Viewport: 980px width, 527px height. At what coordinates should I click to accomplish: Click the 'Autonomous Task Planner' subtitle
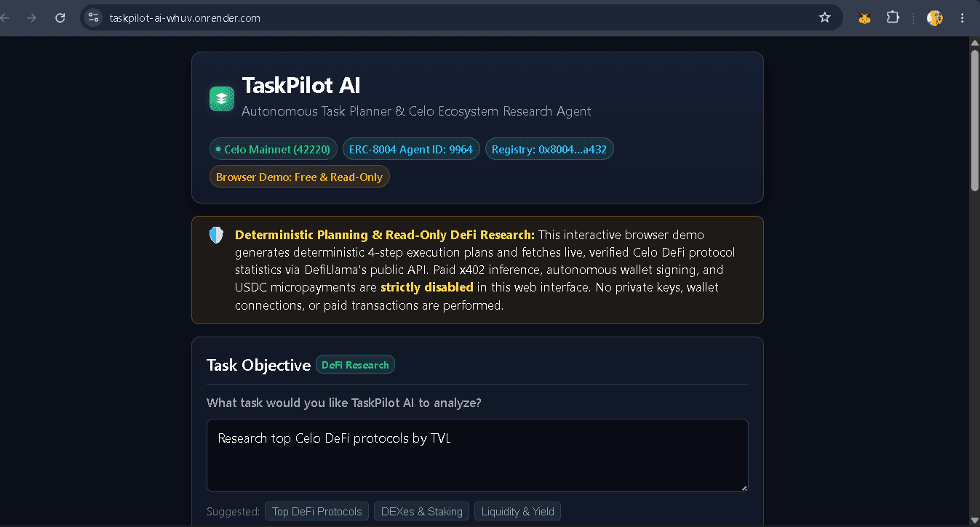coord(416,111)
